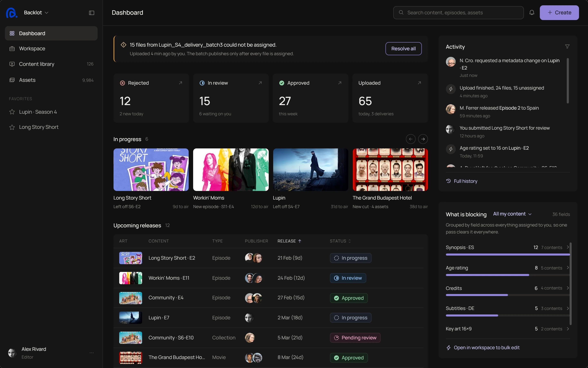Image resolution: width=588 pixels, height=368 pixels.
Task: Open Assets in the sidebar
Action: click(51, 80)
